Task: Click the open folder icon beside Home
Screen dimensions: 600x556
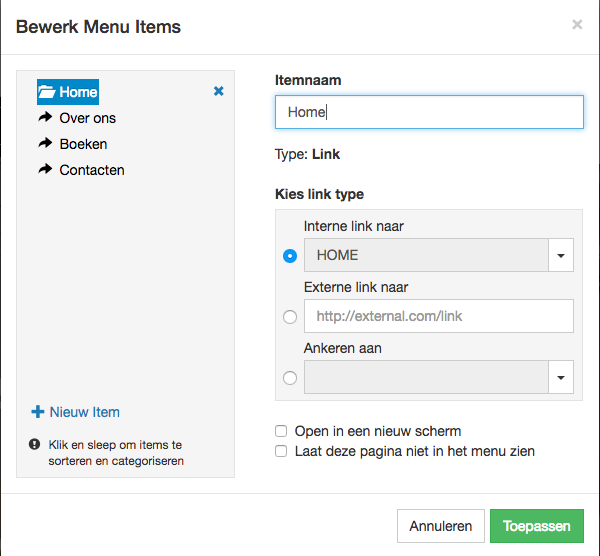Action: pos(46,92)
